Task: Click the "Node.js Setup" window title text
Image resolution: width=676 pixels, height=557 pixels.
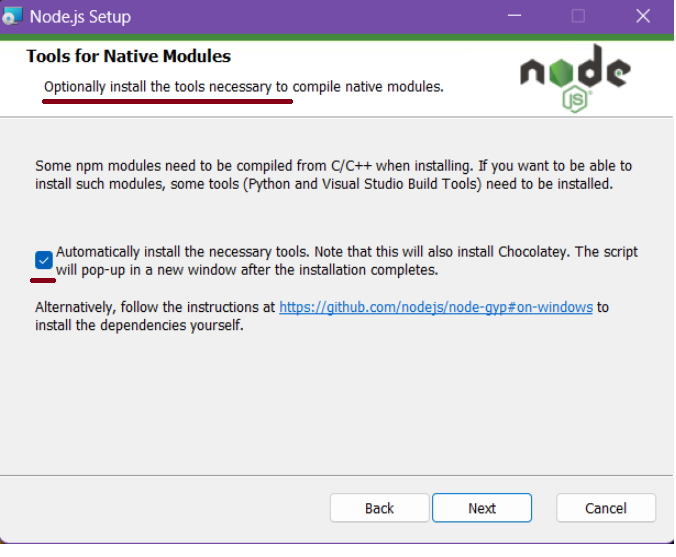Action: point(80,17)
